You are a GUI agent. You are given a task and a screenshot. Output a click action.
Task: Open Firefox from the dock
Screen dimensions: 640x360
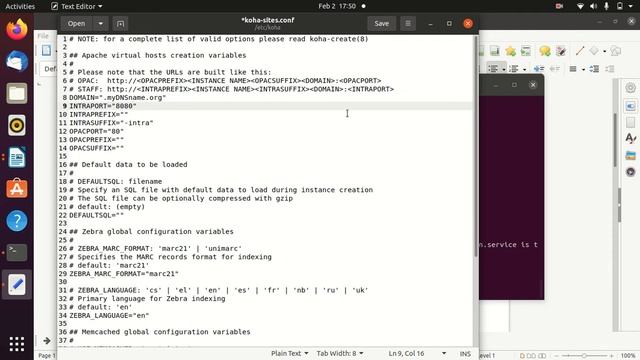(17, 30)
